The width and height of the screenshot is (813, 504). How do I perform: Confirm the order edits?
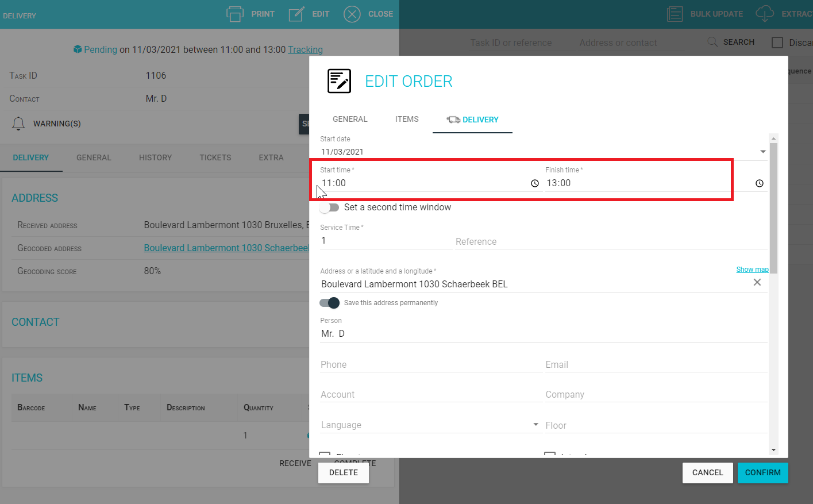click(762, 472)
